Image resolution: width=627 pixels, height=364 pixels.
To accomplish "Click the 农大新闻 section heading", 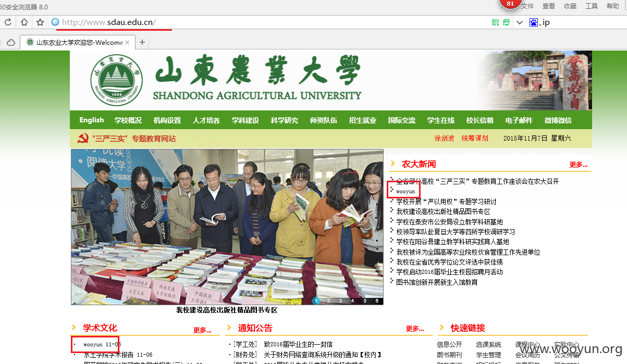I will coord(419,164).
